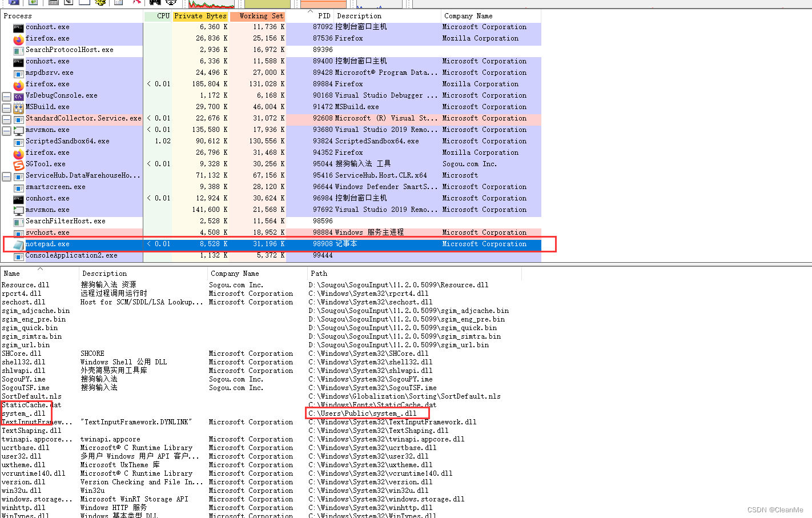The width and height of the screenshot is (812, 518).
Task: Click the SearchFilterHost.exe process icon
Action: [x=18, y=222]
